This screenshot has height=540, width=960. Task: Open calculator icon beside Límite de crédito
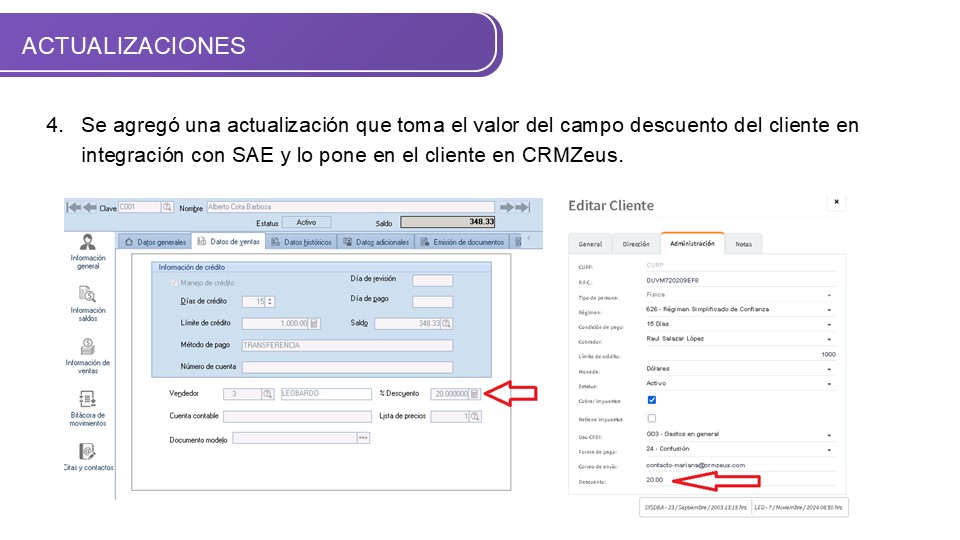click(x=314, y=323)
